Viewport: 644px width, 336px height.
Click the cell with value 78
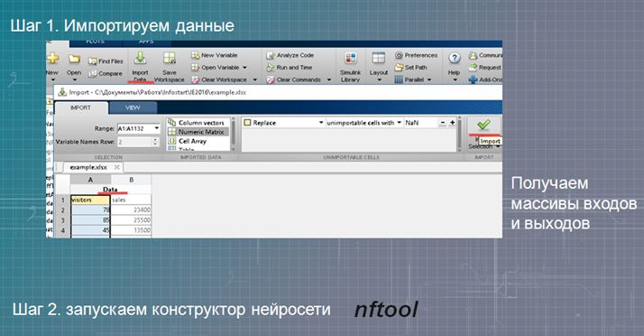point(90,210)
